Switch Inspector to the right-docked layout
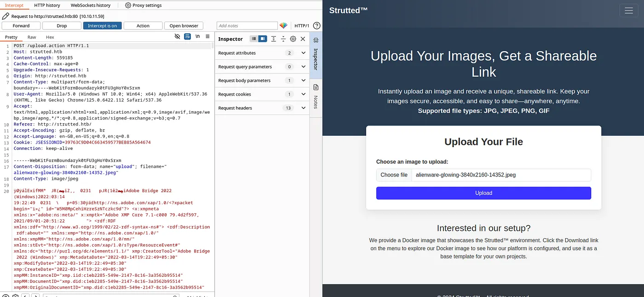This screenshot has width=644, height=297. [x=262, y=39]
